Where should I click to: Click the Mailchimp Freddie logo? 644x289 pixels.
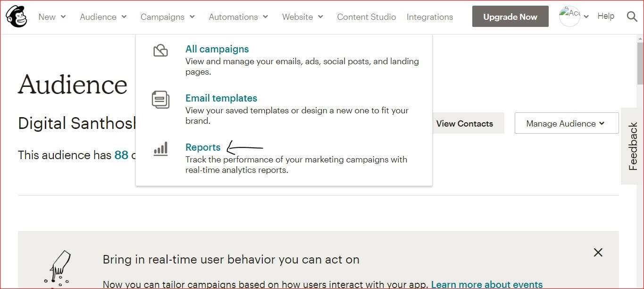(x=17, y=17)
